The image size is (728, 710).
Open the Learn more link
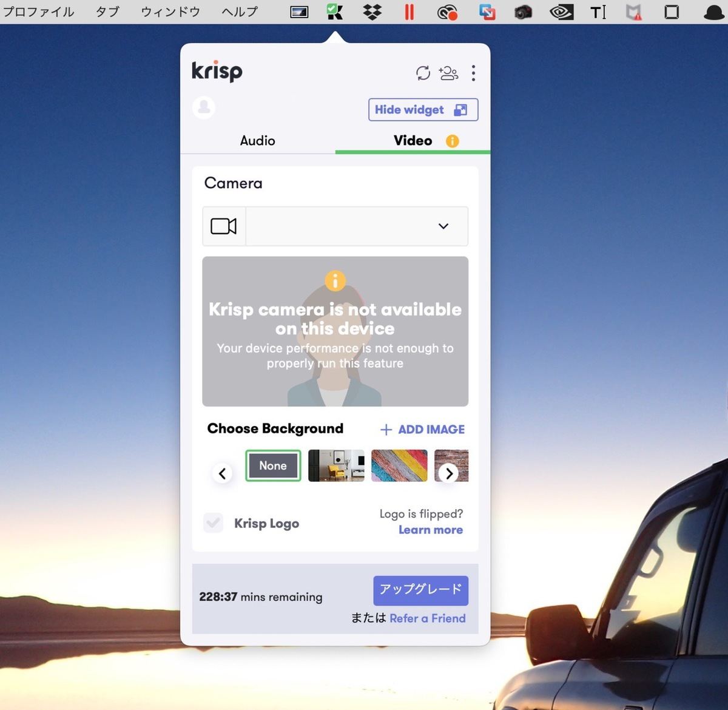[x=431, y=530]
